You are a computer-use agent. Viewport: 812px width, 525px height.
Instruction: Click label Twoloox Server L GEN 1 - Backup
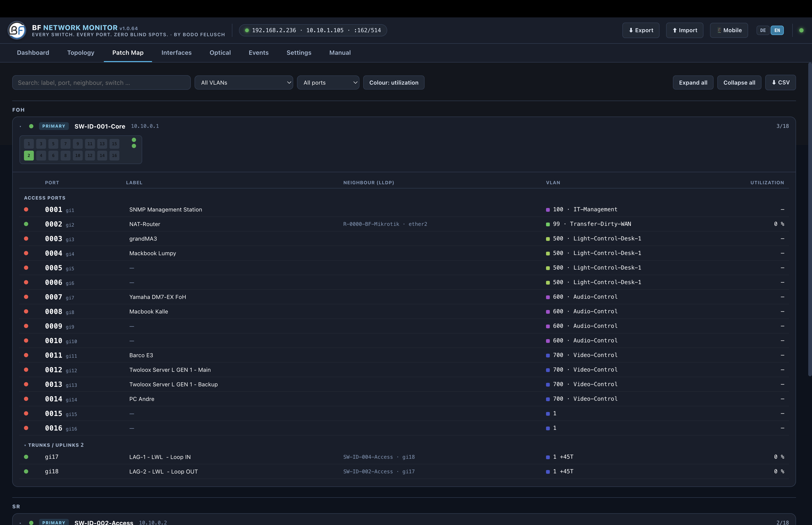click(173, 384)
